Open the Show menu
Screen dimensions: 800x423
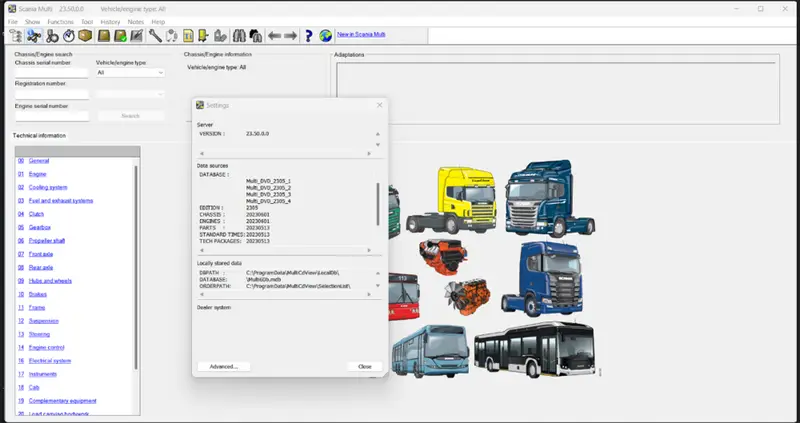32,22
